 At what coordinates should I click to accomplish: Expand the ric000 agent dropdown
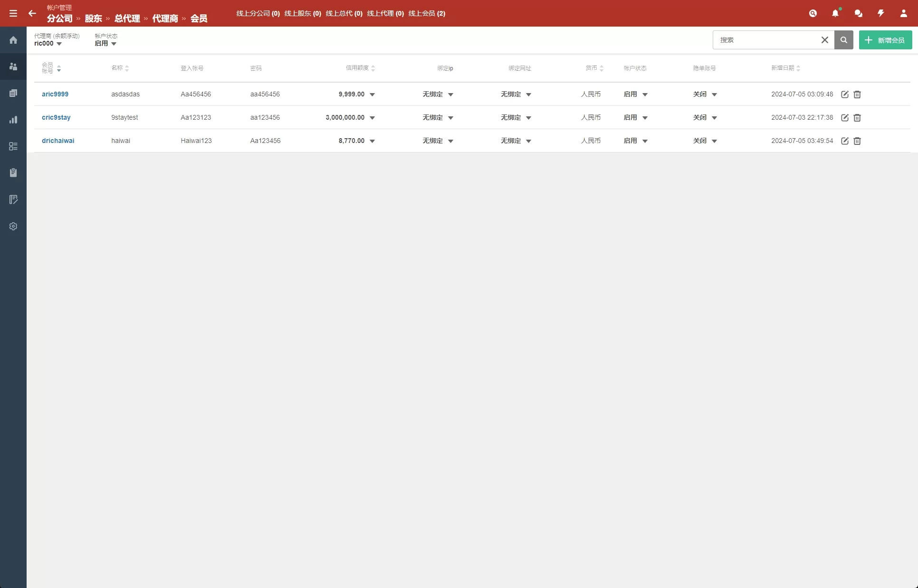pos(48,43)
